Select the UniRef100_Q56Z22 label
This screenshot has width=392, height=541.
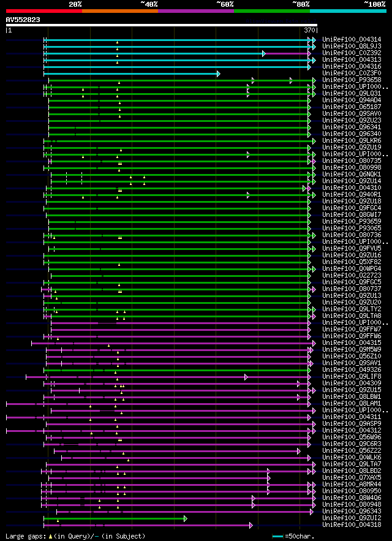tap(352, 450)
